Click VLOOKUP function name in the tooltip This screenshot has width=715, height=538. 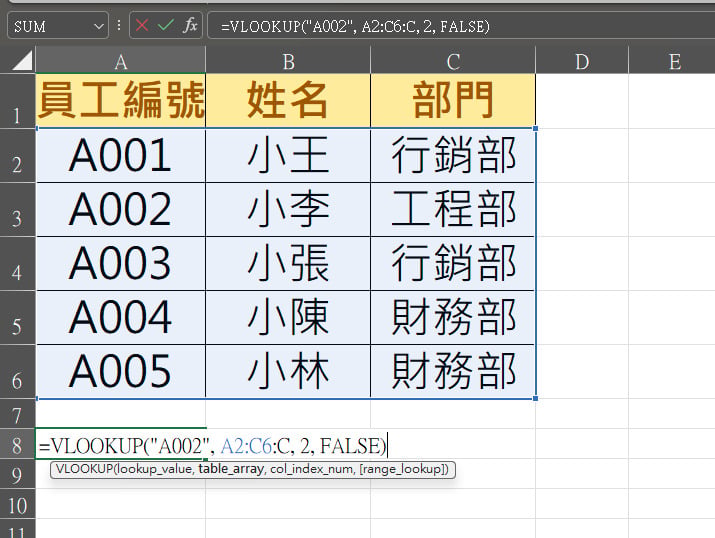point(84,469)
